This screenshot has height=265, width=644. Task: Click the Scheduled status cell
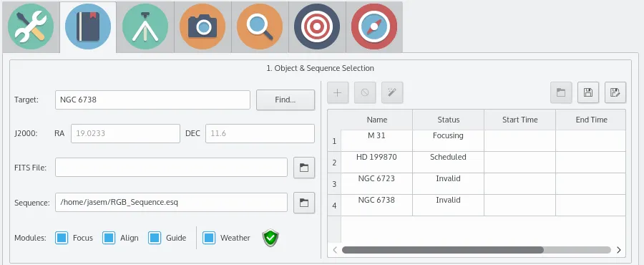click(x=449, y=162)
